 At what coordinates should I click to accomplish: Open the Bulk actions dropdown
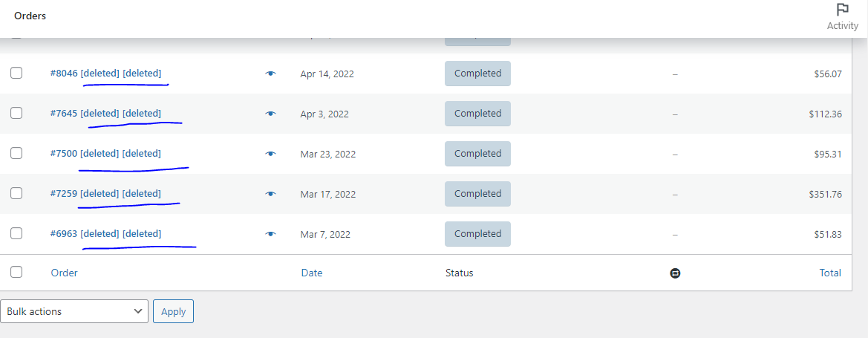click(x=75, y=311)
